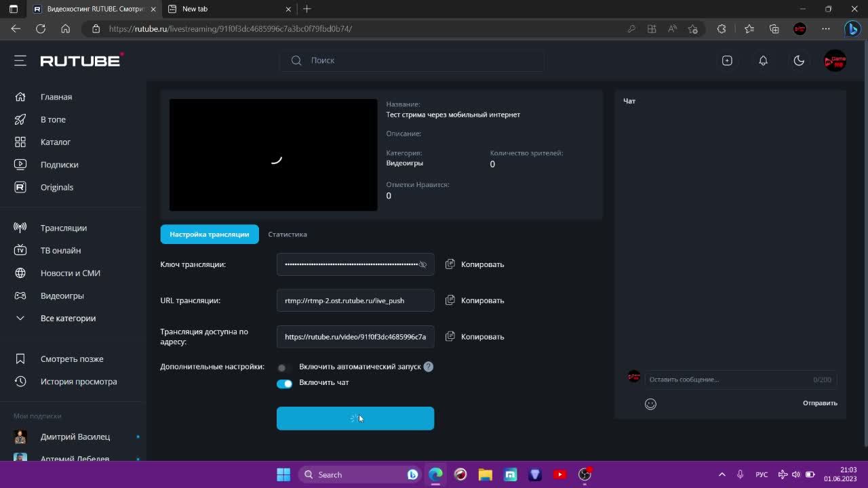Enable automatic launch toggle
The height and width of the screenshot is (488, 868).
283,367
